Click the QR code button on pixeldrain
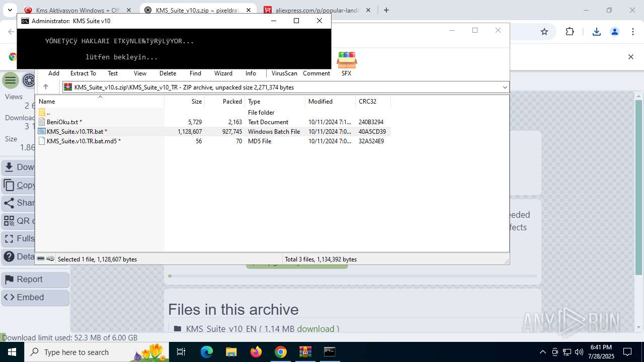The width and height of the screenshot is (644, 362). click(18, 221)
